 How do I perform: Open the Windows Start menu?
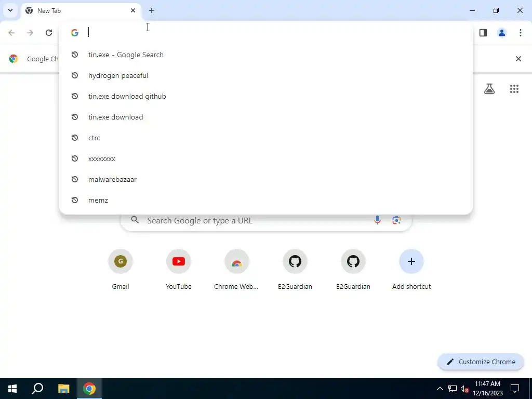coord(12,389)
